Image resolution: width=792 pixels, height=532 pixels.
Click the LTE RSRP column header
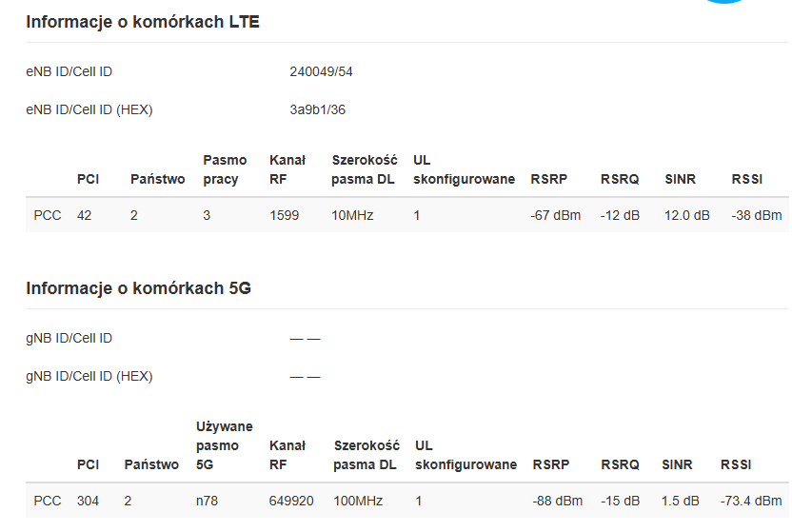pyautogui.click(x=548, y=179)
